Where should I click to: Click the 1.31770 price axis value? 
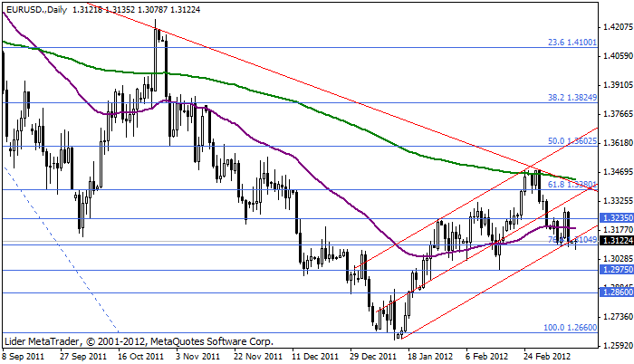618,230
